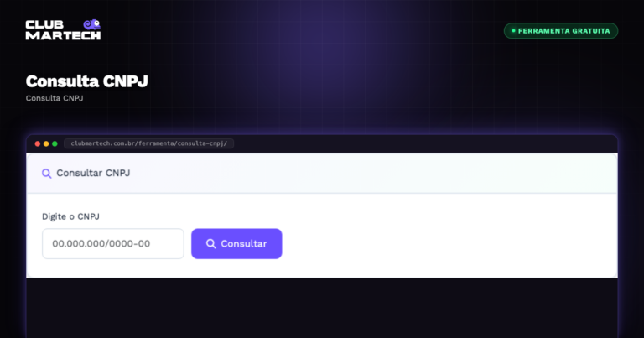Click the magnifier icon inside Consultar button

(x=210, y=243)
